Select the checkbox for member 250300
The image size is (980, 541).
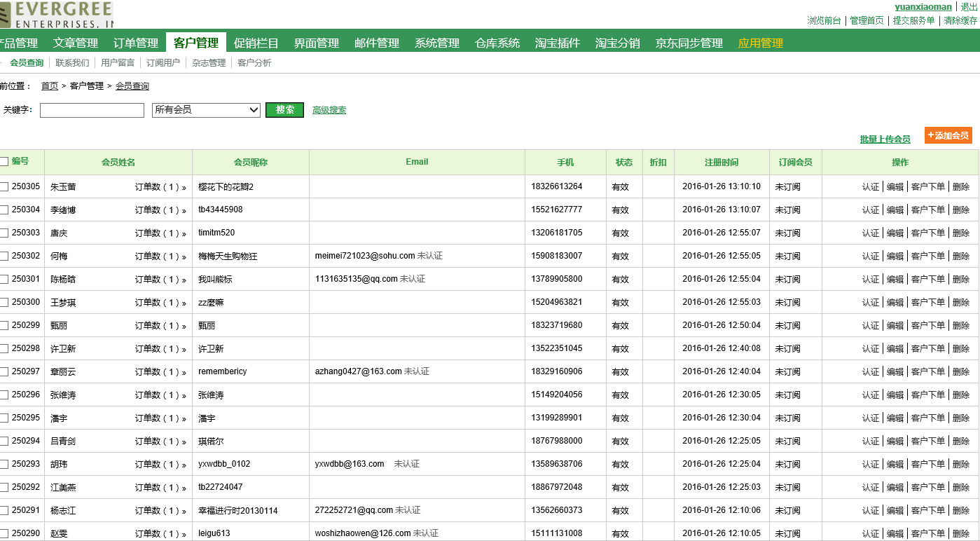pos(4,303)
